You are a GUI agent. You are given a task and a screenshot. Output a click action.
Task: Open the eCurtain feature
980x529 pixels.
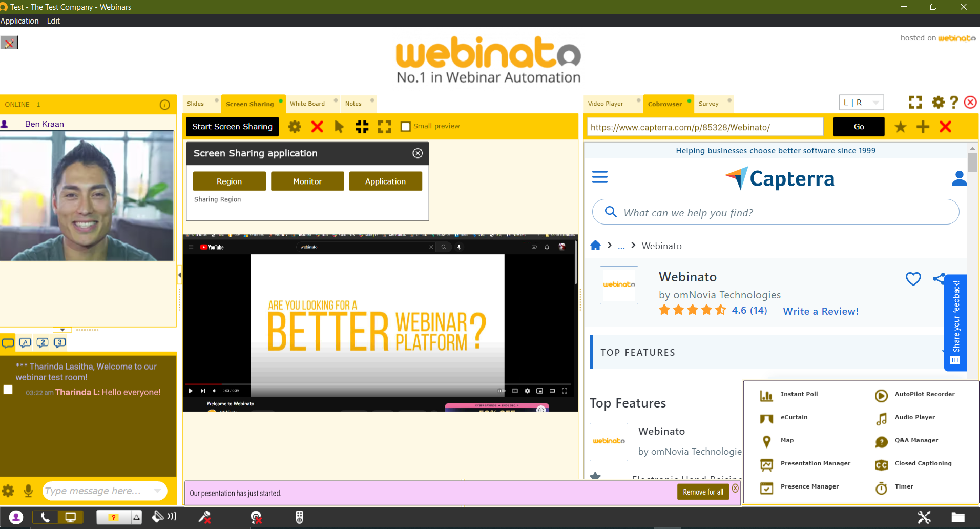click(793, 417)
